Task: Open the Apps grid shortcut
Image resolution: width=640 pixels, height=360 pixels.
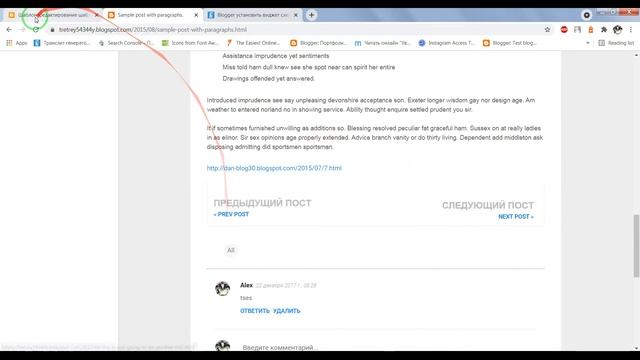Action: pos(16,43)
